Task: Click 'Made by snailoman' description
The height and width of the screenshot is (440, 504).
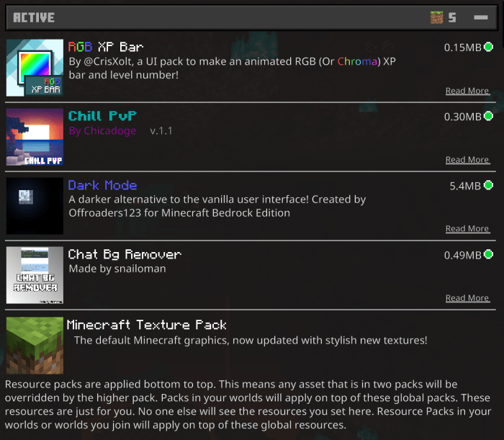Action: pos(117,269)
